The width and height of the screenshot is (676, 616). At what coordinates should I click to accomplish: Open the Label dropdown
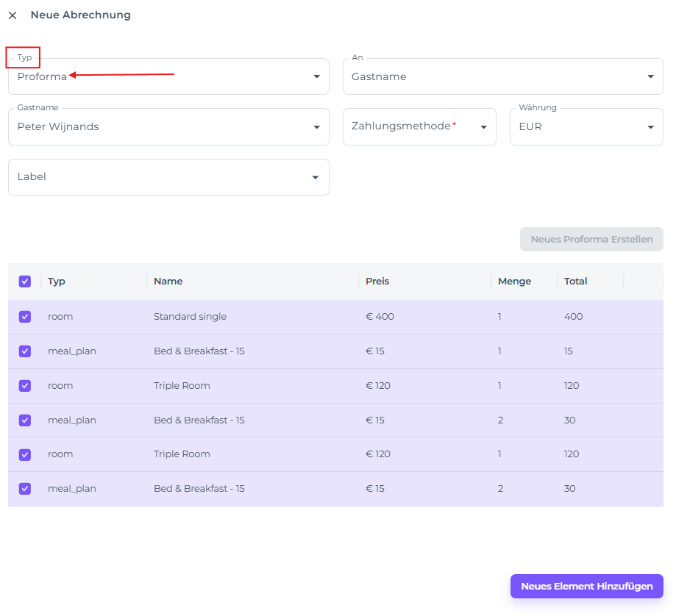168,177
